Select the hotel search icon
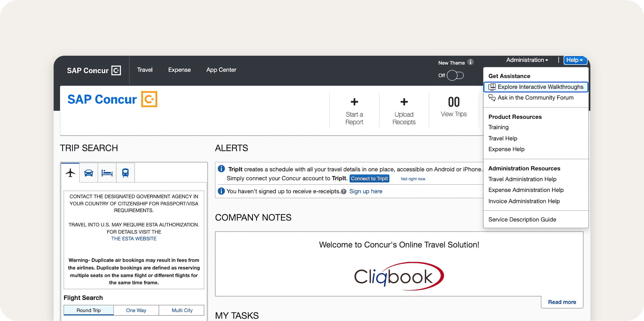 (x=107, y=172)
